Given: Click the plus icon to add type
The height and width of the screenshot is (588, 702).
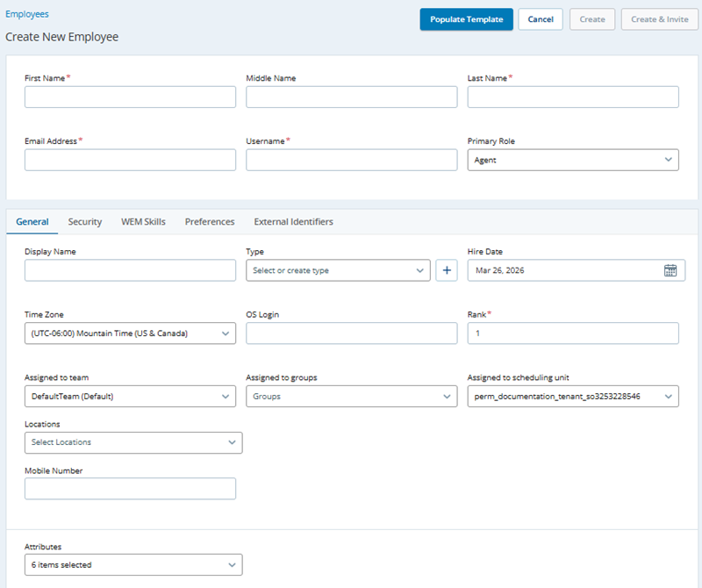Looking at the screenshot, I should [447, 270].
